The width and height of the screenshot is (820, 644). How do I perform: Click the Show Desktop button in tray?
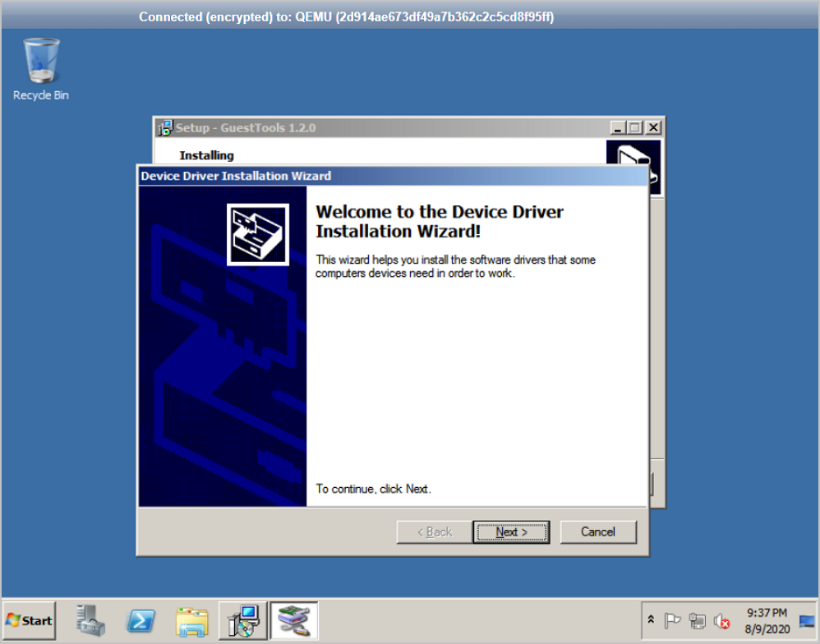point(807,622)
